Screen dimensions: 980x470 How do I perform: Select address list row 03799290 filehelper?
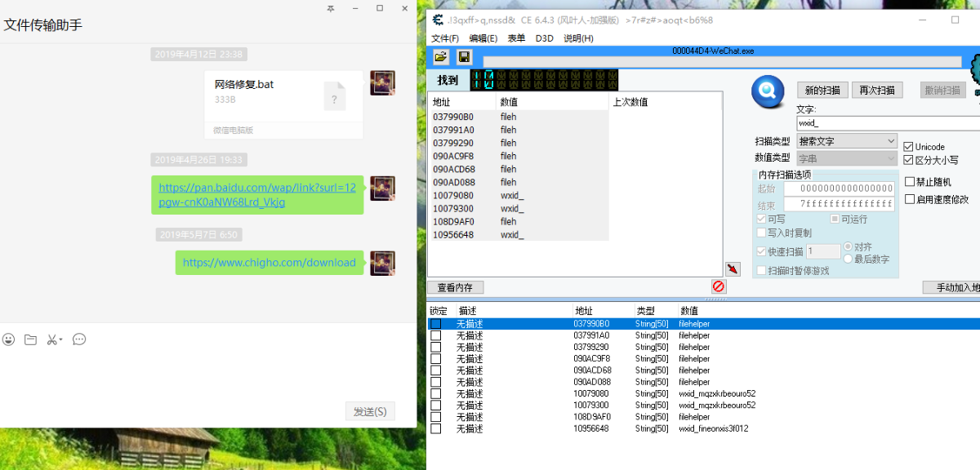(x=704, y=347)
